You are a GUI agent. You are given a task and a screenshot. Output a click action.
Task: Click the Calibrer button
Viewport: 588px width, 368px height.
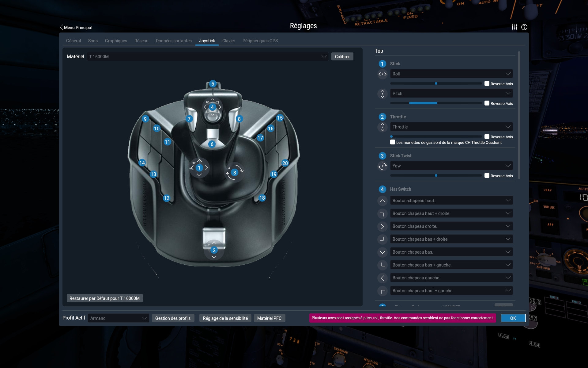pos(342,56)
